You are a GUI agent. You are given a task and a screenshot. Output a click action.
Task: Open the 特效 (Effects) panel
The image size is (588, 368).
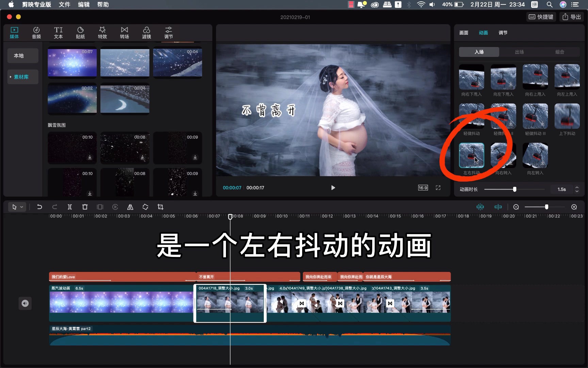point(102,32)
